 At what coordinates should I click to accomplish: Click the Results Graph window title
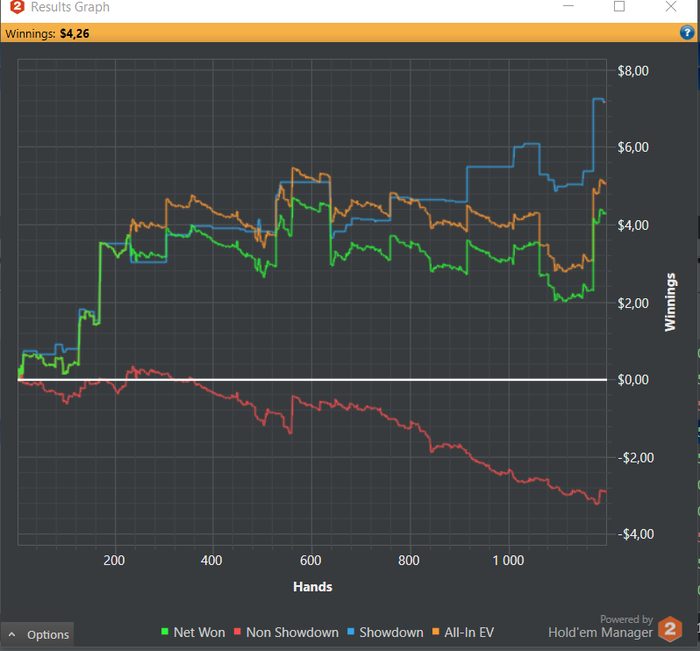click(70, 7)
